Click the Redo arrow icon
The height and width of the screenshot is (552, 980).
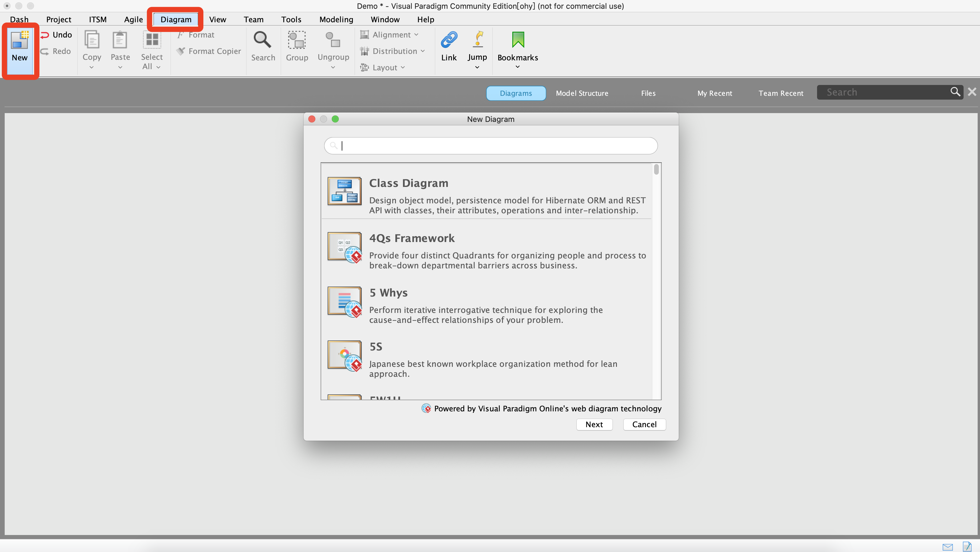point(45,51)
